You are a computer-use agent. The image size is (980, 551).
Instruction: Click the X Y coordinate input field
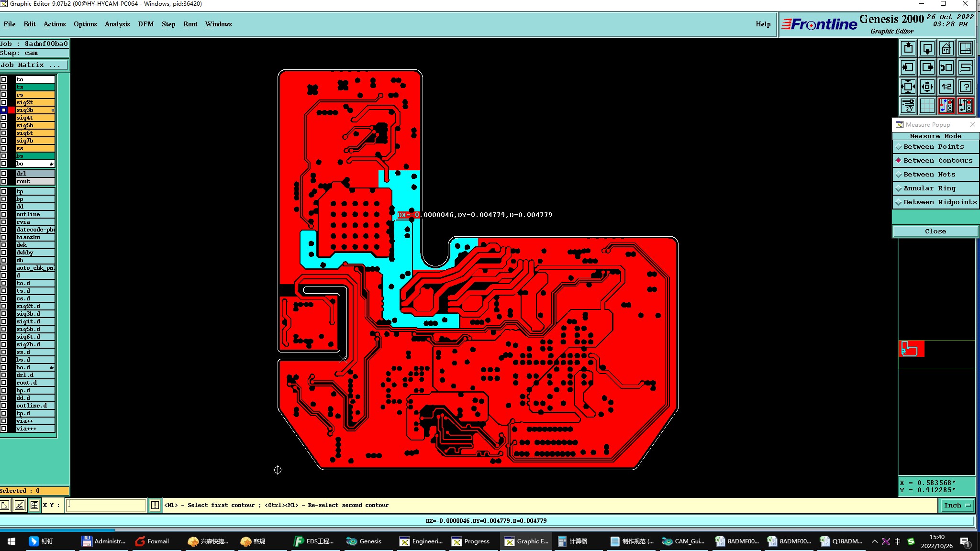[x=106, y=505]
